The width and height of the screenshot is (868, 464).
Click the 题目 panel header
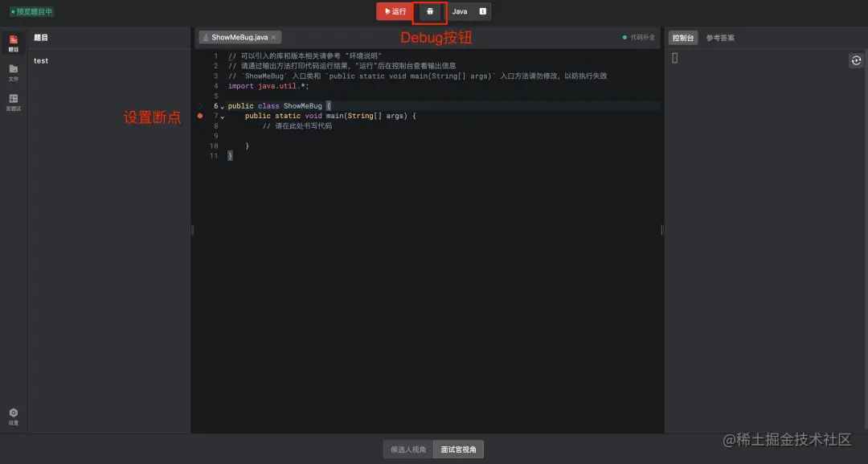tap(41, 38)
